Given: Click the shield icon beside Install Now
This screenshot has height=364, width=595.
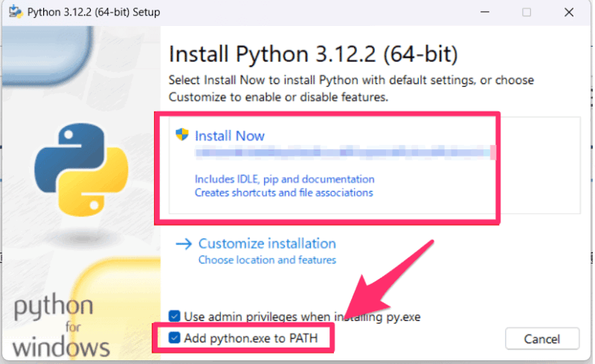Looking at the screenshot, I should coord(181,134).
